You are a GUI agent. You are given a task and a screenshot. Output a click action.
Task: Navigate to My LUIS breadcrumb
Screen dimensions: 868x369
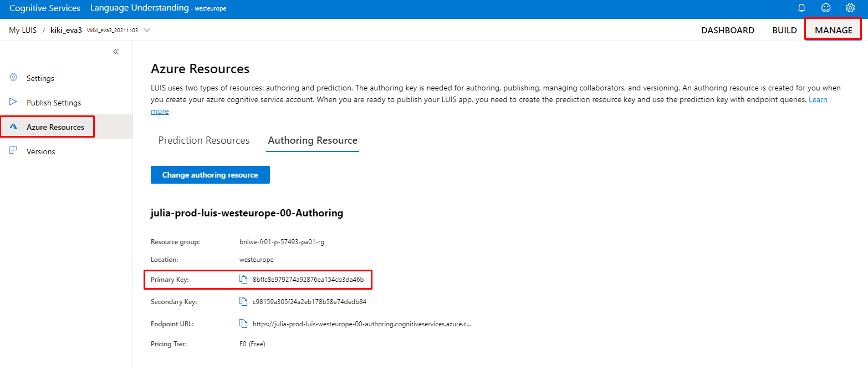[23, 30]
